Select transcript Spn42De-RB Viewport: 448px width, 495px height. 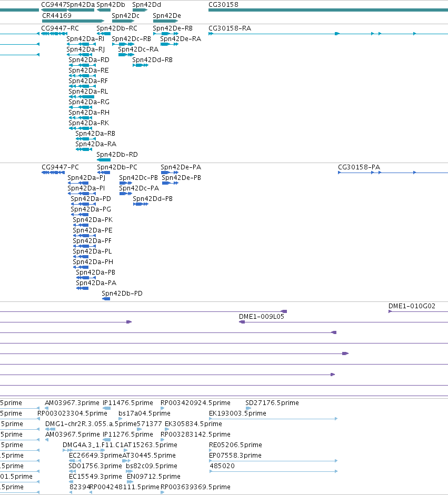coord(173,28)
